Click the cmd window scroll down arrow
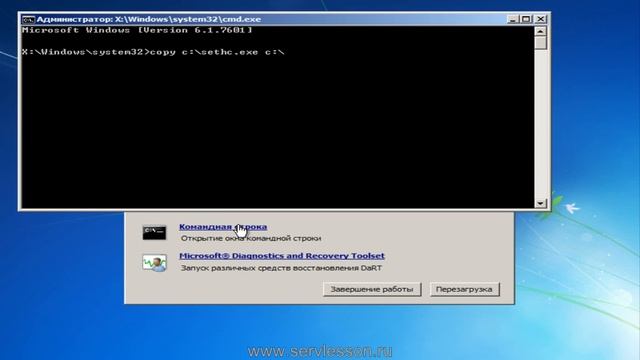Screen dimensions: 640x360 [x=540, y=203]
